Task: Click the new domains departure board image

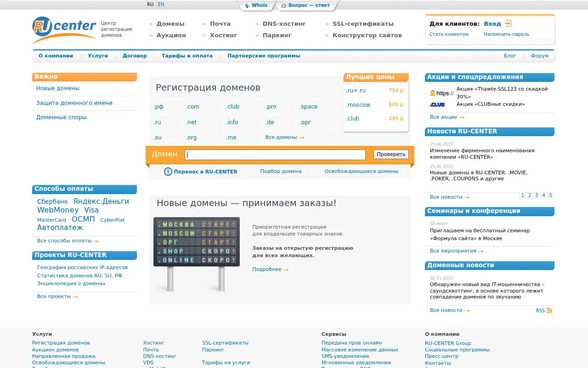Action: 197,254
